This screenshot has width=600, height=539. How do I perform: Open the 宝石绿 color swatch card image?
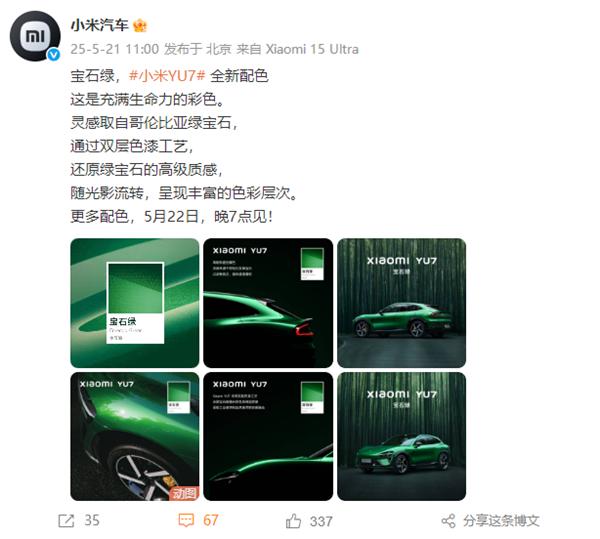pos(135,303)
